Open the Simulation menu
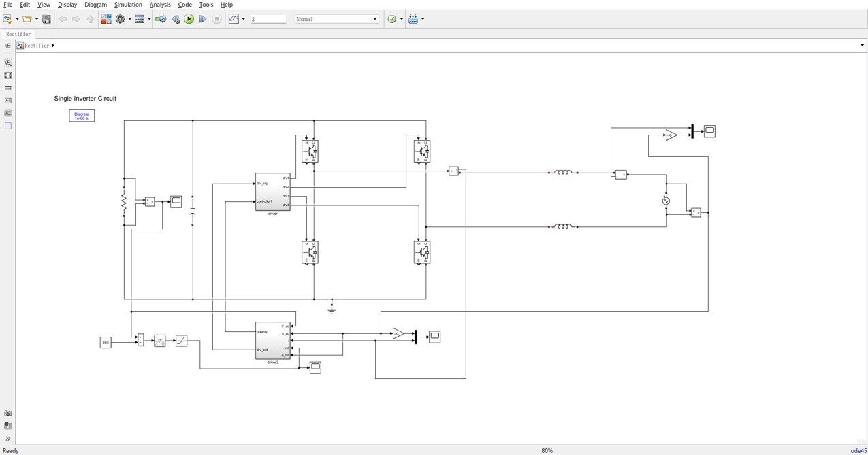 coord(128,5)
